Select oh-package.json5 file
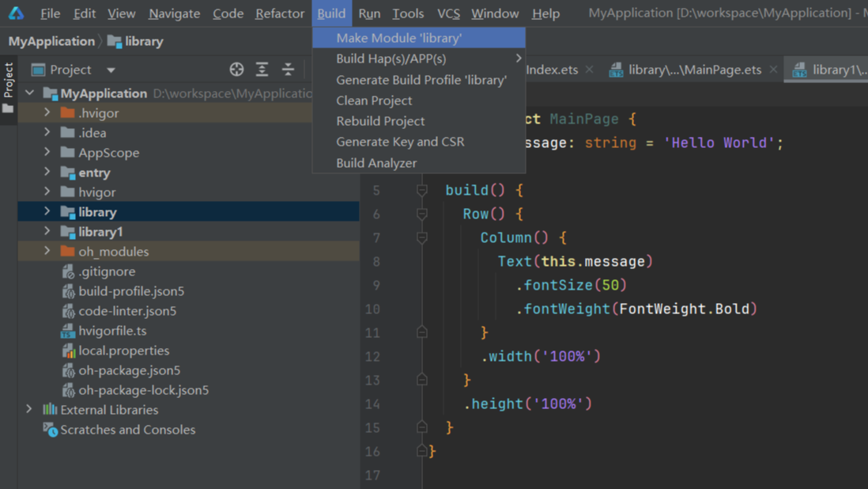The height and width of the screenshot is (489, 868). [129, 370]
